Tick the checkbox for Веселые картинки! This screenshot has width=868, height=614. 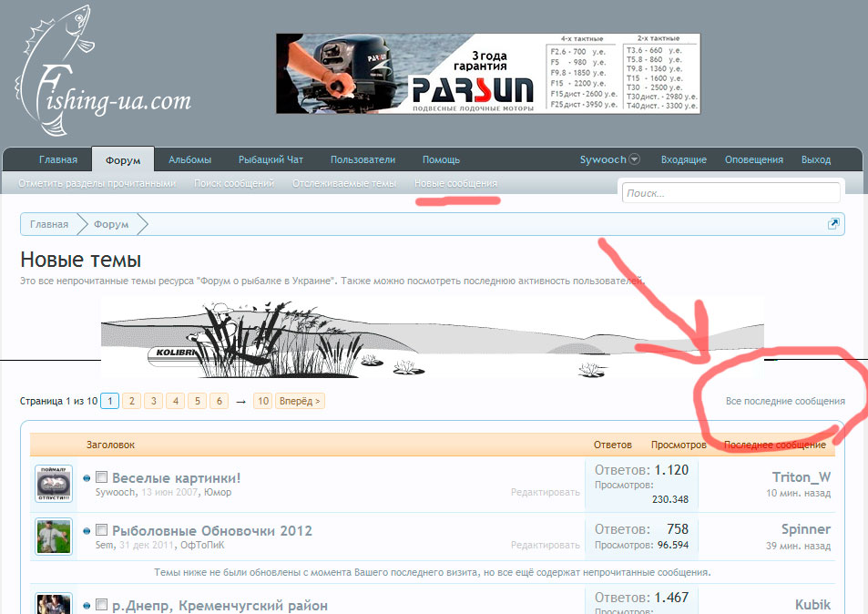click(102, 477)
